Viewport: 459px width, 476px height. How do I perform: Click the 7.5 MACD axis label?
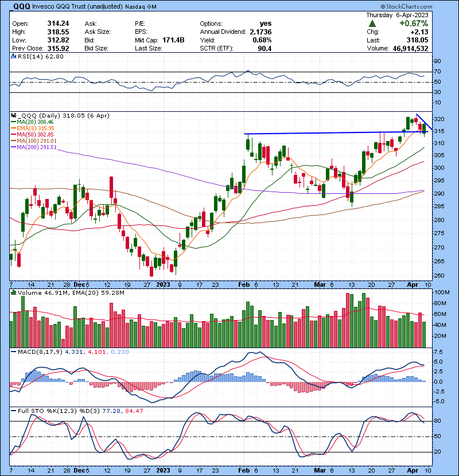click(439, 352)
